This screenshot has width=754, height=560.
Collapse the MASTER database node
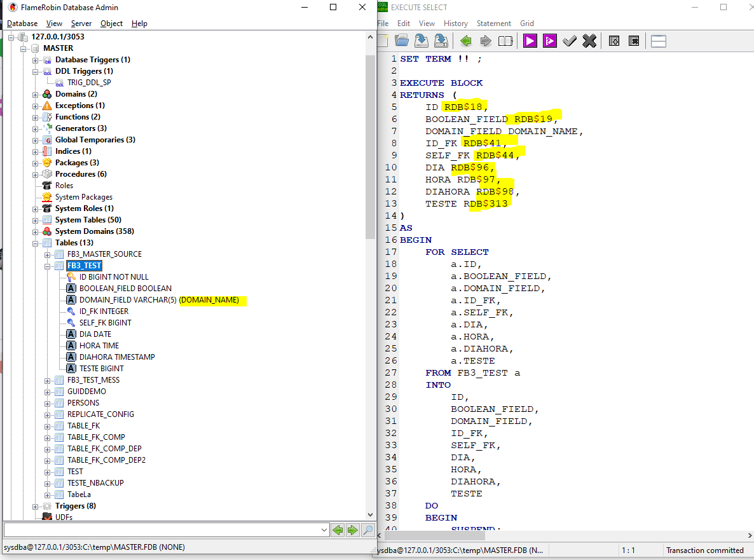click(23, 48)
